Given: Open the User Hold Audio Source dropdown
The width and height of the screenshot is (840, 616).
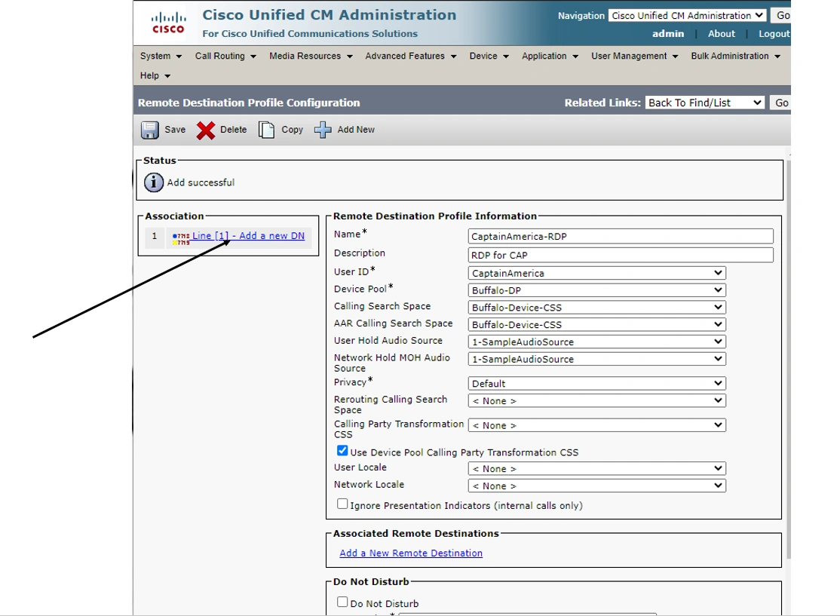Looking at the screenshot, I should click(596, 342).
